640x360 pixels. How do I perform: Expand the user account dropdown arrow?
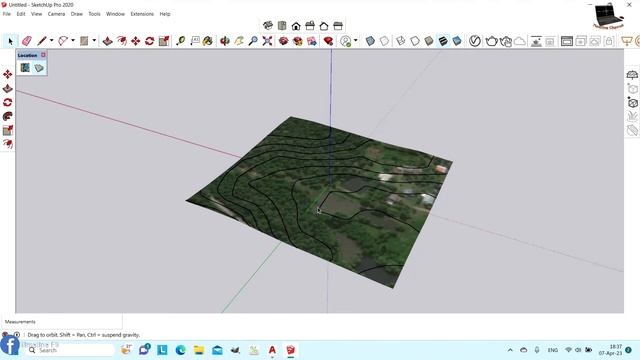coord(356,40)
